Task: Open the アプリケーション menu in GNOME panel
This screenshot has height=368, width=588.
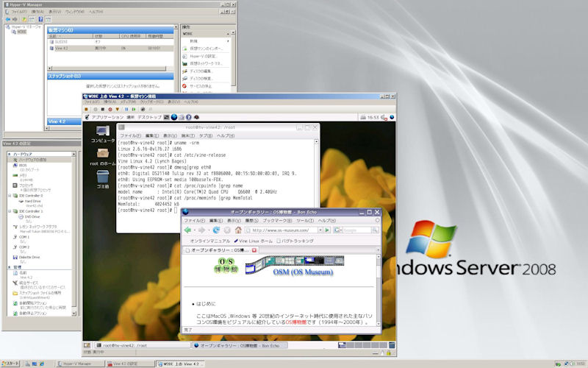Action: (107, 117)
